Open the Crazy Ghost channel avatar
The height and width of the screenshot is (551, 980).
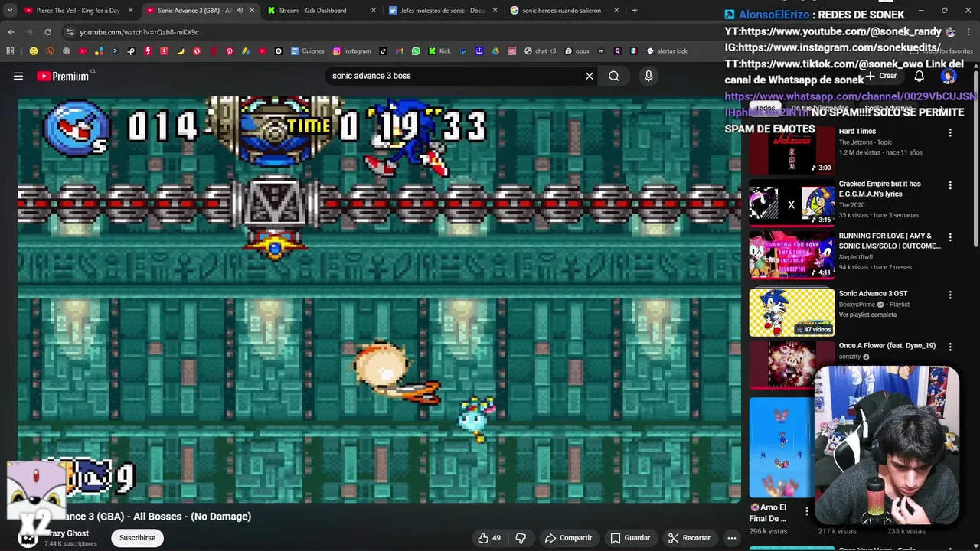28,539
